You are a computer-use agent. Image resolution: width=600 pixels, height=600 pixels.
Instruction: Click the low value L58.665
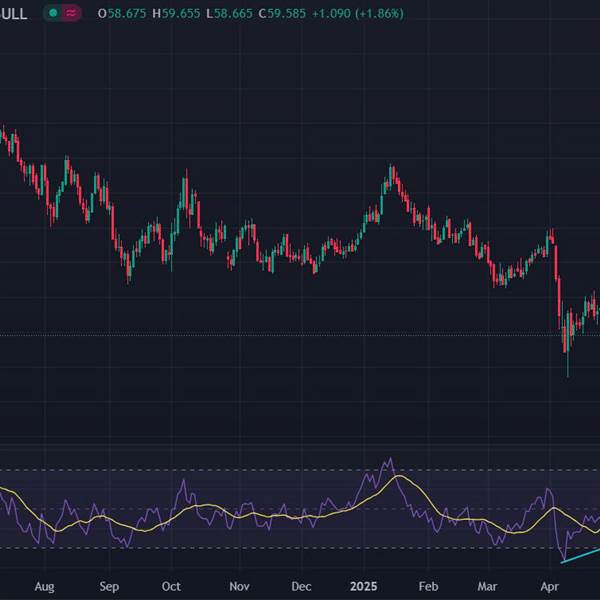pos(229,14)
